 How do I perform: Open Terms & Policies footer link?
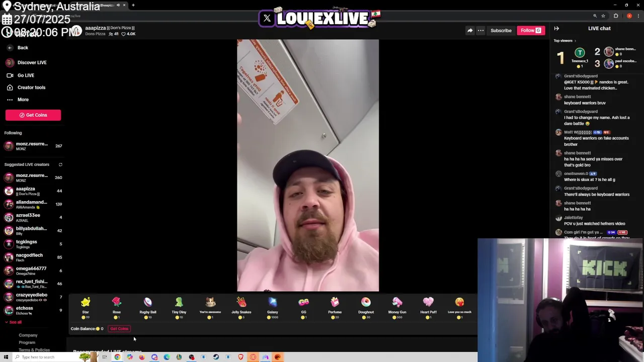(34, 350)
